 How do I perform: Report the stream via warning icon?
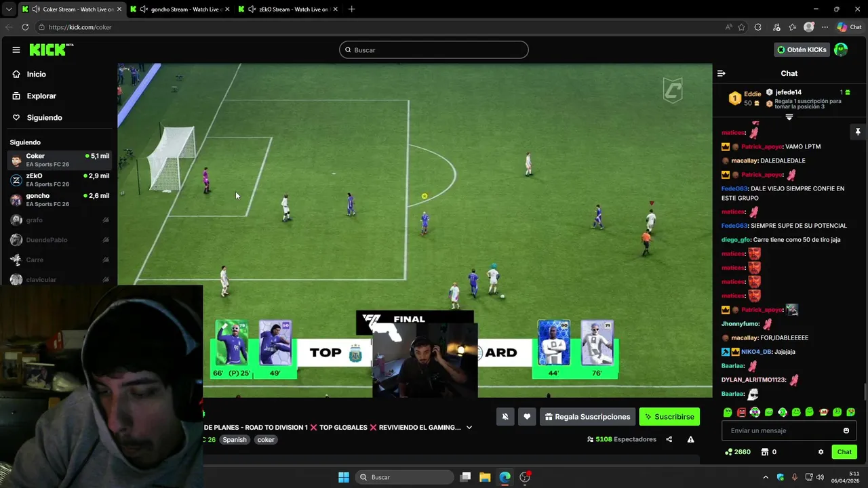coord(690,439)
